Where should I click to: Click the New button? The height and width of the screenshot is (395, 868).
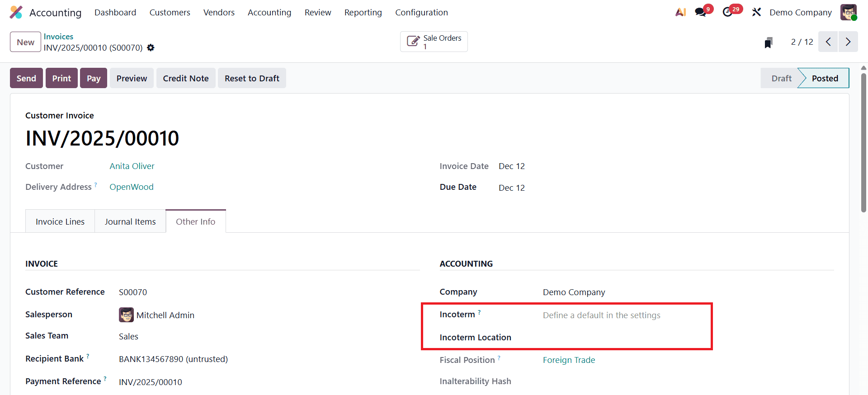coord(26,42)
